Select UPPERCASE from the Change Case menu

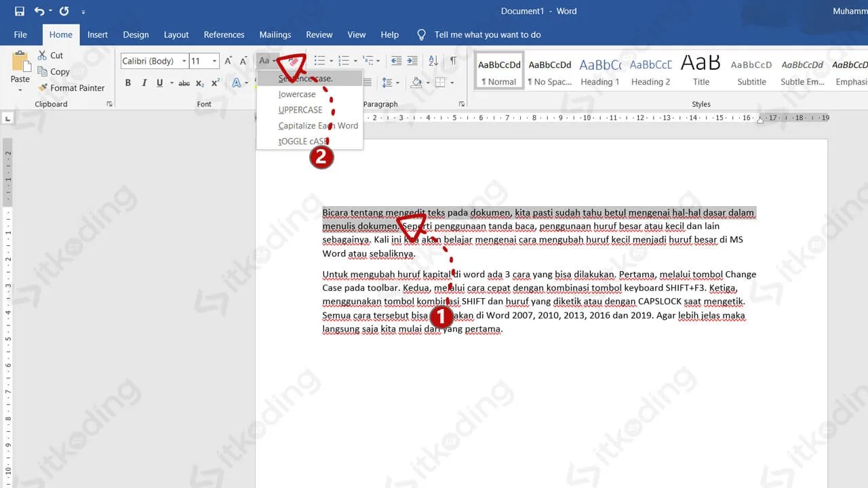pyautogui.click(x=300, y=110)
